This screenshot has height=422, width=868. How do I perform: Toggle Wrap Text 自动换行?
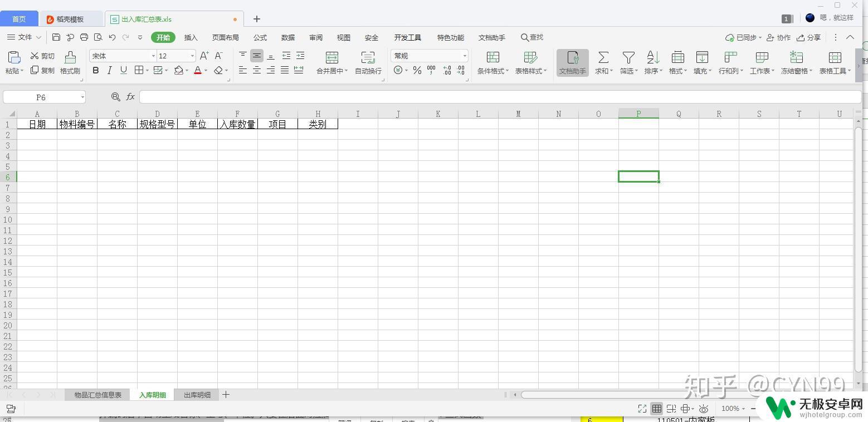point(368,62)
